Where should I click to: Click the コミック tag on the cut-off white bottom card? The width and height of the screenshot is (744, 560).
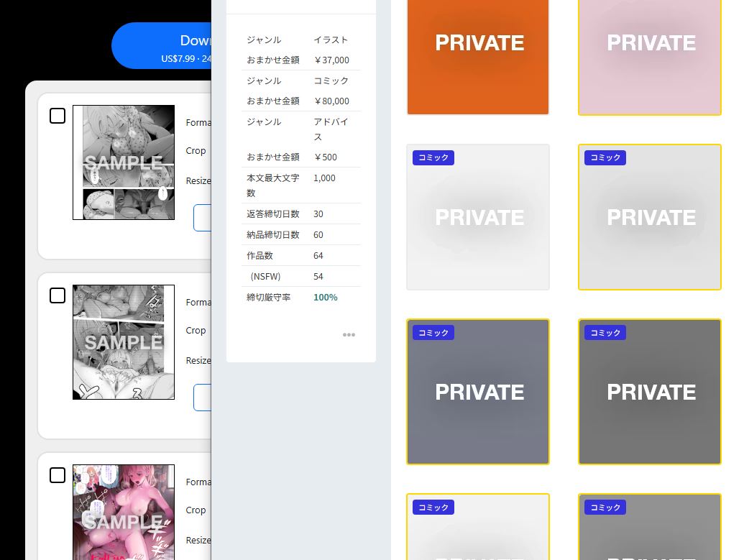pos(433,508)
